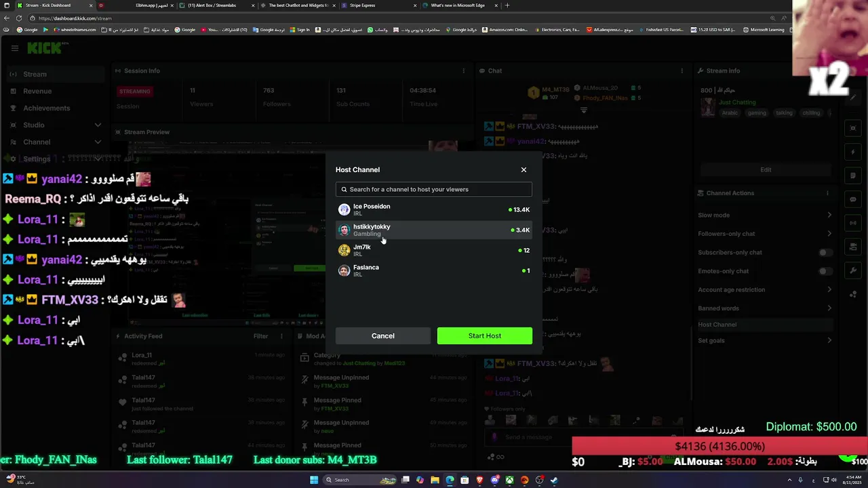The width and height of the screenshot is (868, 488).
Task: Click the gaming stream tag
Action: pyautogui.click(x=757, y=113)
